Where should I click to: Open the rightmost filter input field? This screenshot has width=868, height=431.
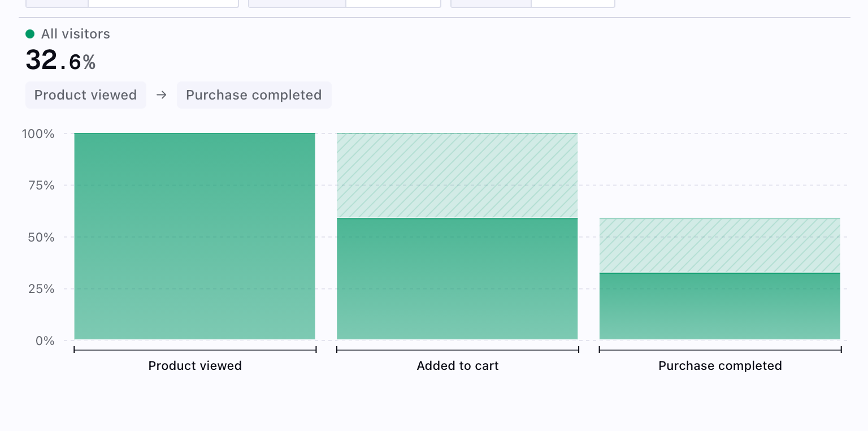pyautogui.click(x=572, y=3)
